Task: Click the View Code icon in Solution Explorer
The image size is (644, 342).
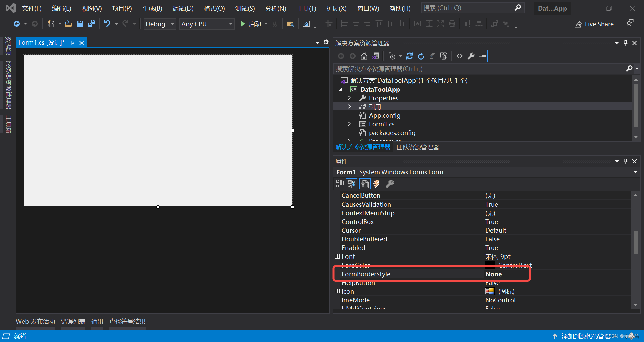Action: click(x=459, y=56)
